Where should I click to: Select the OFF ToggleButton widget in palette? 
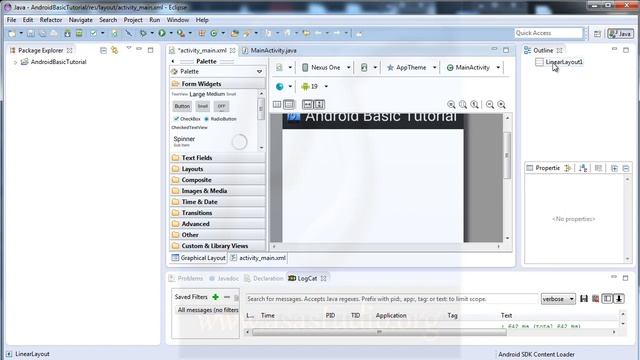(221, 106)
